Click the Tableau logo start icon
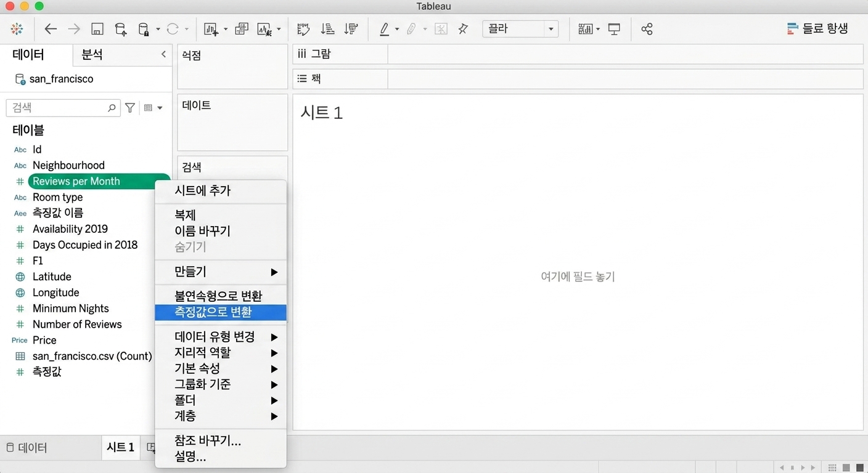The image size is (868, 473). 17,29
